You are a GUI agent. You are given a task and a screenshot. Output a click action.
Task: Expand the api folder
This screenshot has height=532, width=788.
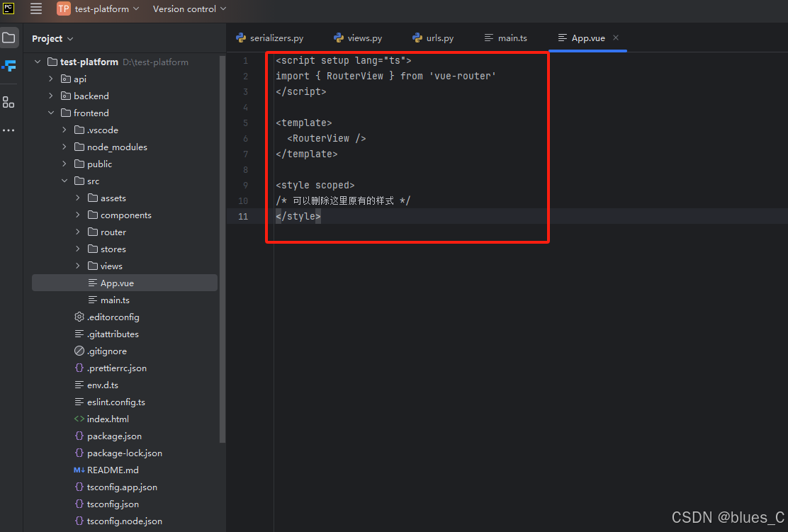tap(51, 79)
